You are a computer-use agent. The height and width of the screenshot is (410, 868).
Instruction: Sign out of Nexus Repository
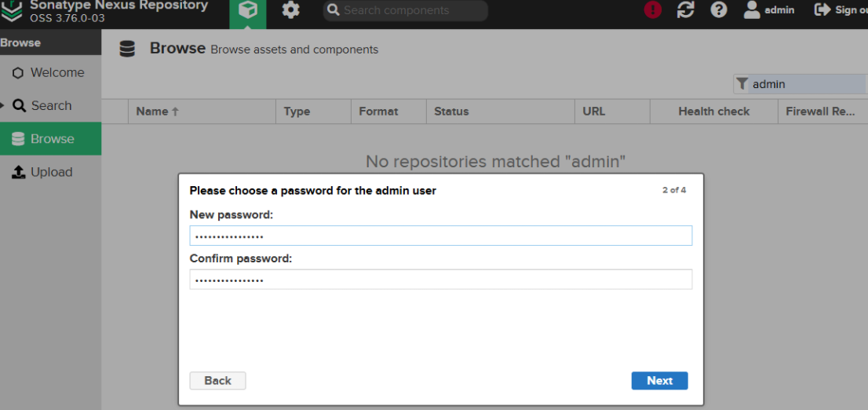click(842, 10)
